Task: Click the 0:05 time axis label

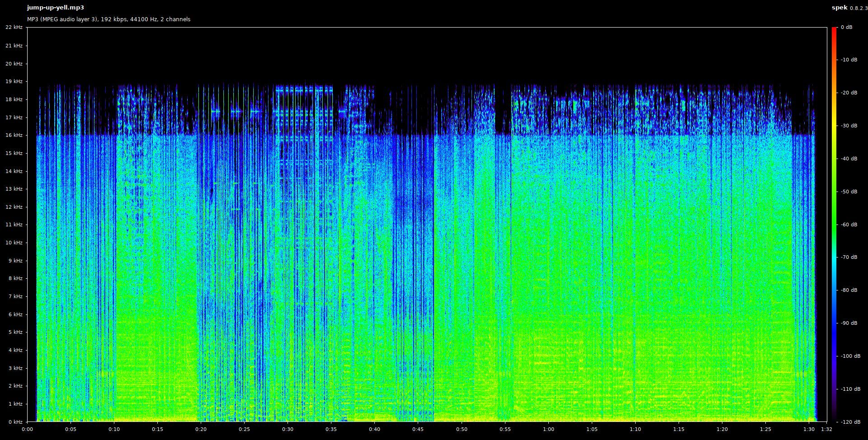Action: [x=71, y=429]
